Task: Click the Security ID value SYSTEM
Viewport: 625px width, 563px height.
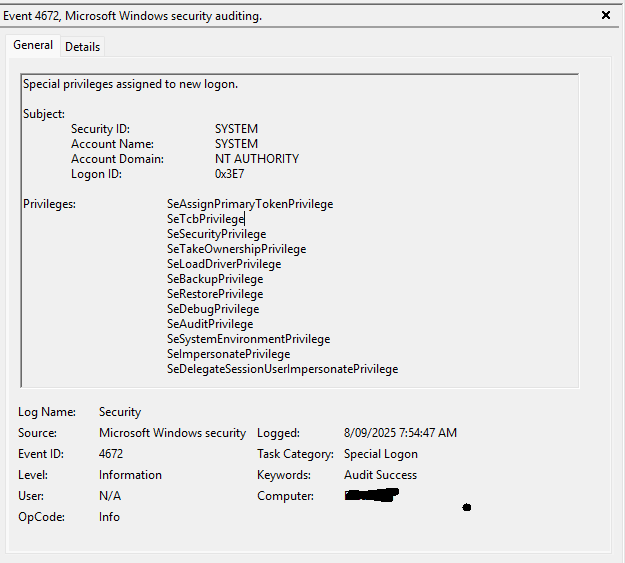Action: coord(236,129)
